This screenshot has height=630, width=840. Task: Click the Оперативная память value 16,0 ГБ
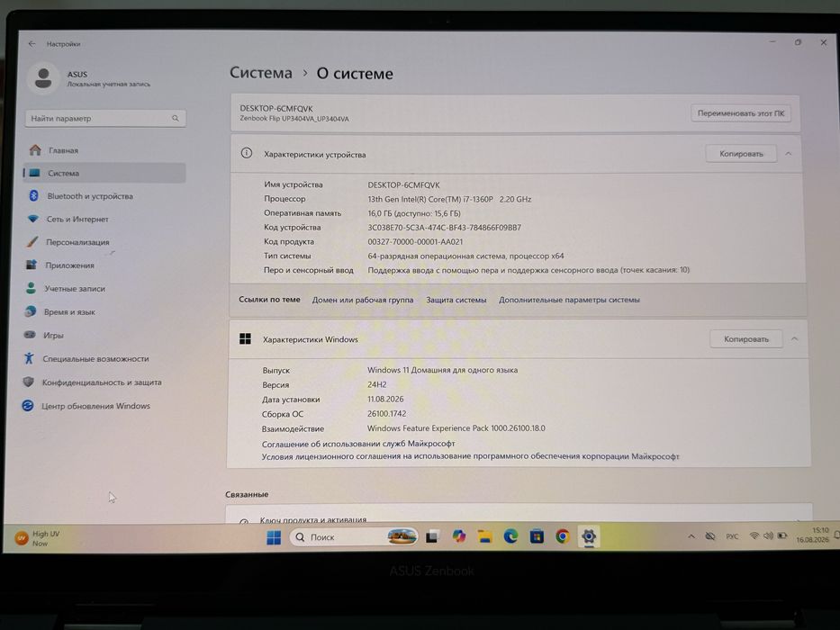click(414, 213)
